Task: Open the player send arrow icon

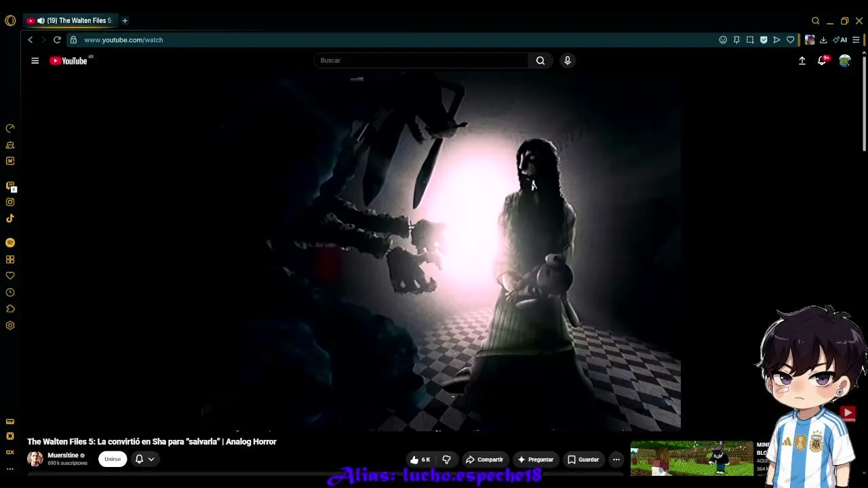Action: 777,40
